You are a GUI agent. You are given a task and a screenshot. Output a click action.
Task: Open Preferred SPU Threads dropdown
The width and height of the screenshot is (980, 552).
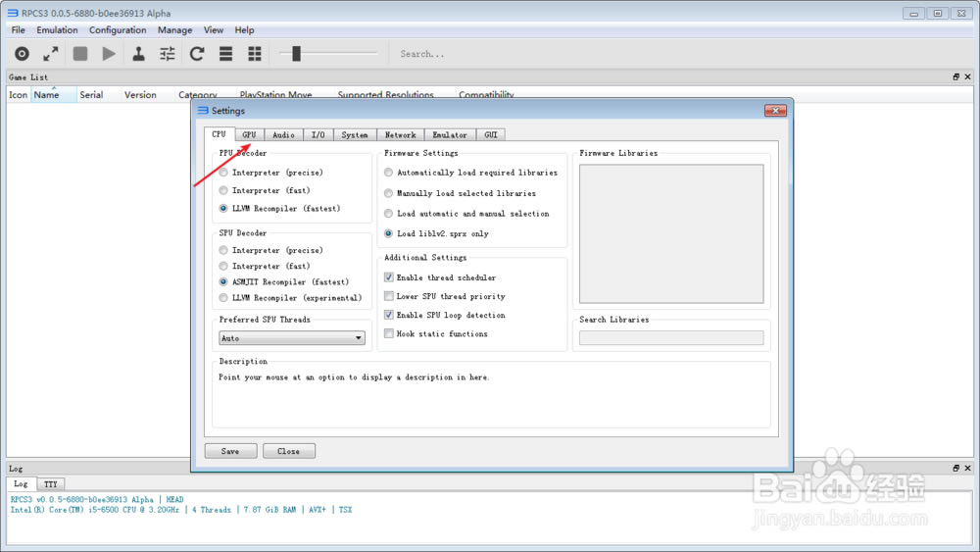coord(292,338)
